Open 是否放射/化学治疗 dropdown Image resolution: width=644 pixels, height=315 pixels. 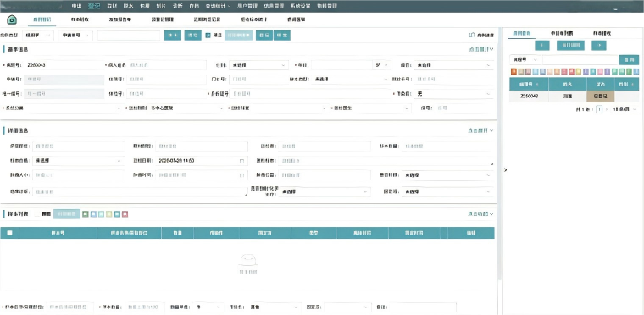pos(325,191)
